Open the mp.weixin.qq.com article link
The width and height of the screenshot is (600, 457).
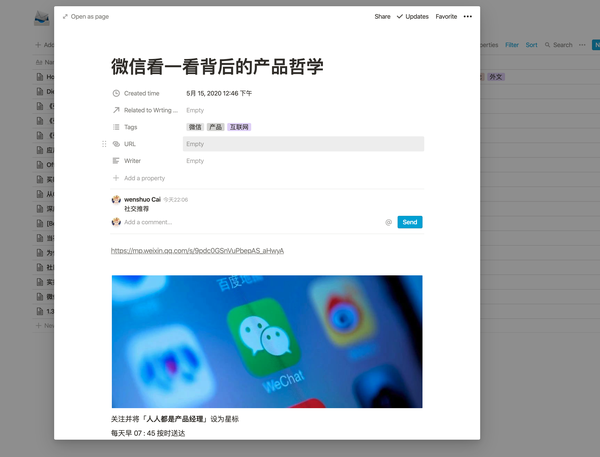click(x=197, y=251)
